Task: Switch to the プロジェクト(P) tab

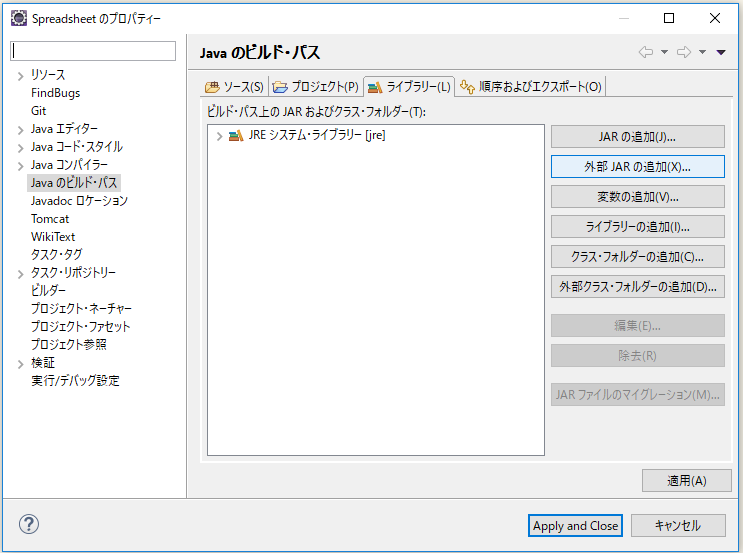Action: coord(316,87)
